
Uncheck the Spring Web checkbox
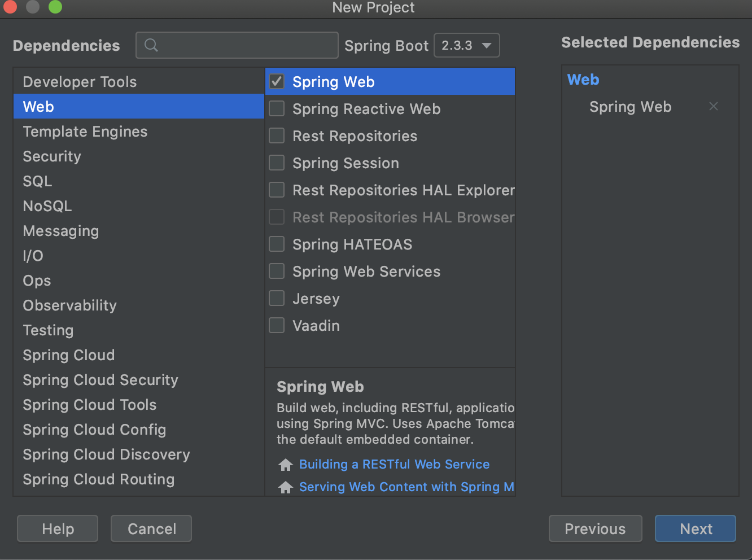tap(277, 82)
